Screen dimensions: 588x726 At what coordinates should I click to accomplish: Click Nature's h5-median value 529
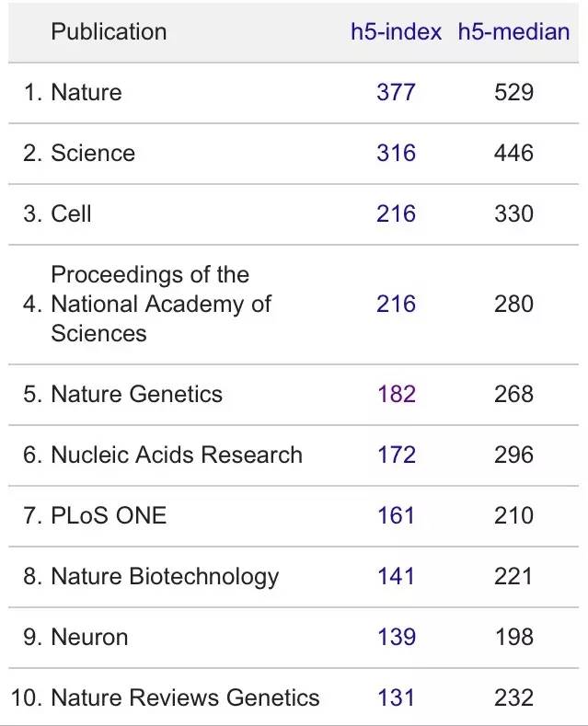click(513, 92)
